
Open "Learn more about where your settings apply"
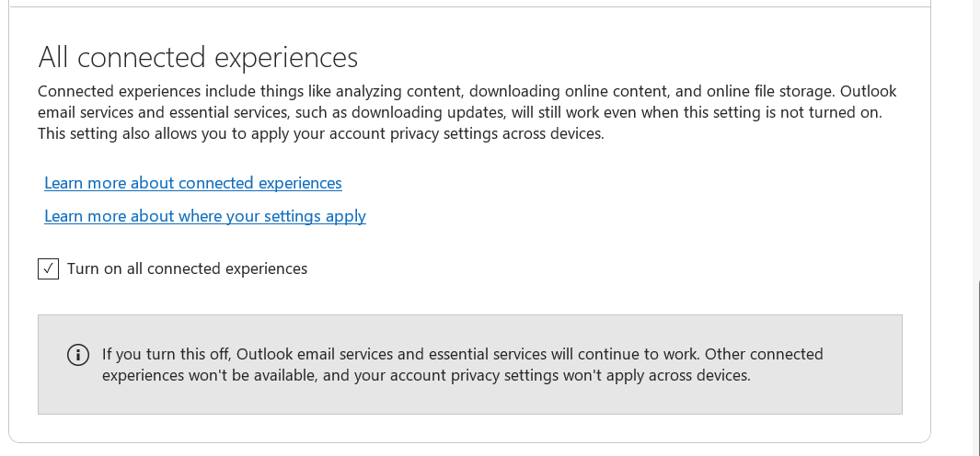pos(205,216)
